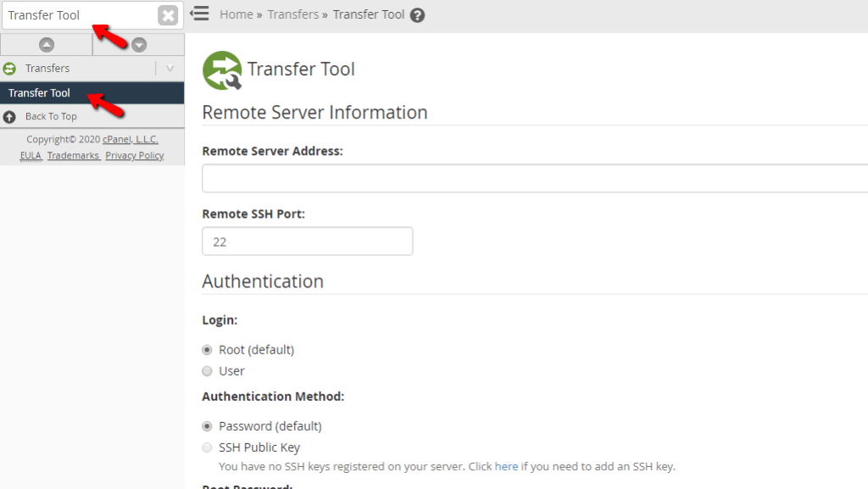The image size is (868, 489).
Task: Click the Back To Top arrow icon
Action: tap(9, 117)
